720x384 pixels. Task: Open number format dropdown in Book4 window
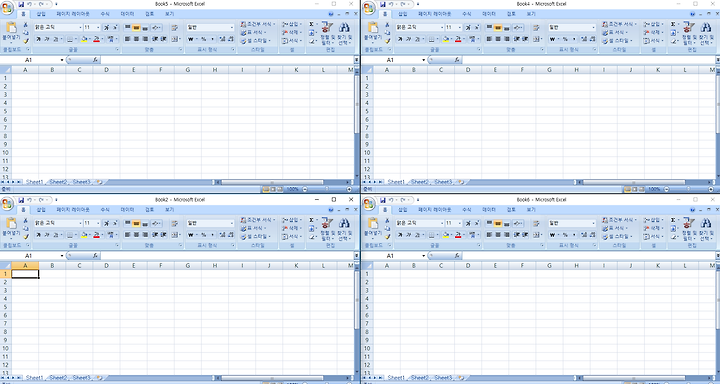[x=593, y=28]
